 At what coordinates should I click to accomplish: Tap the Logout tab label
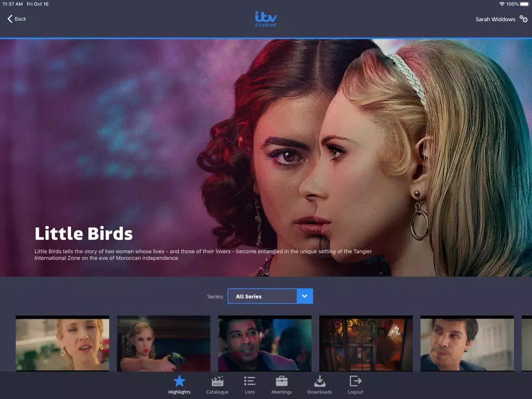point(355,392)
